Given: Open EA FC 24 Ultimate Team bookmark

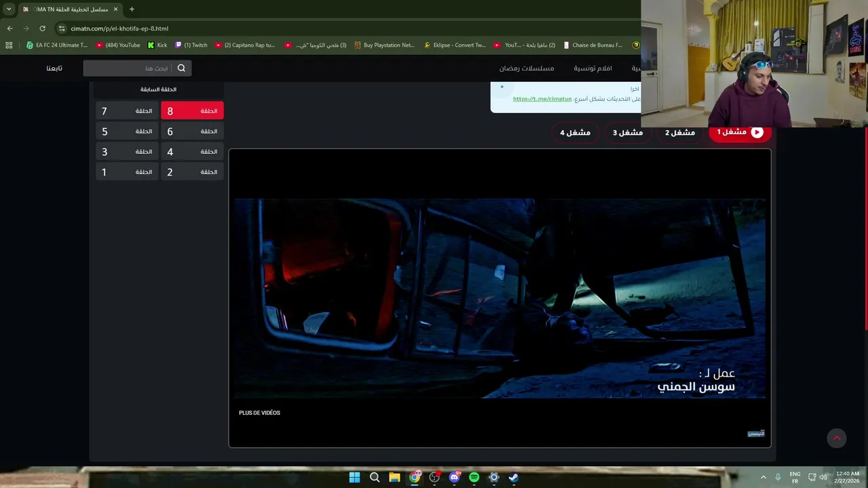Looking at the screenshot, I should [57, 45].
